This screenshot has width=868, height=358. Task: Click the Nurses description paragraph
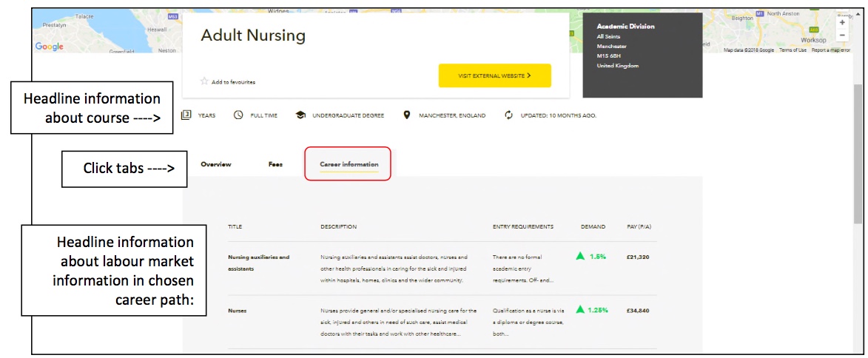tap(399, 322)
